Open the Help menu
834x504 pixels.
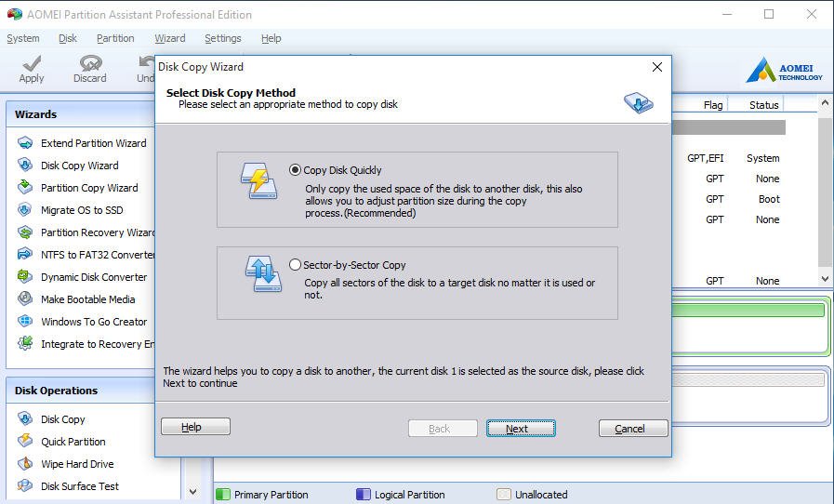[x=271, y=38]
